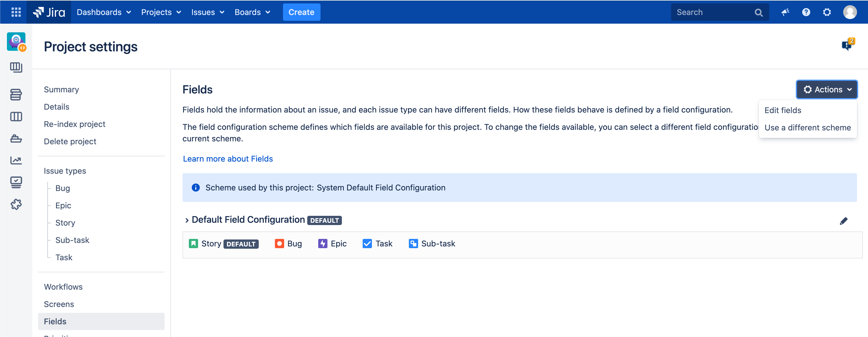Screen dimensions: 868x337
Task: Choose Use a different scheme option
Action: tap(807, 128)
